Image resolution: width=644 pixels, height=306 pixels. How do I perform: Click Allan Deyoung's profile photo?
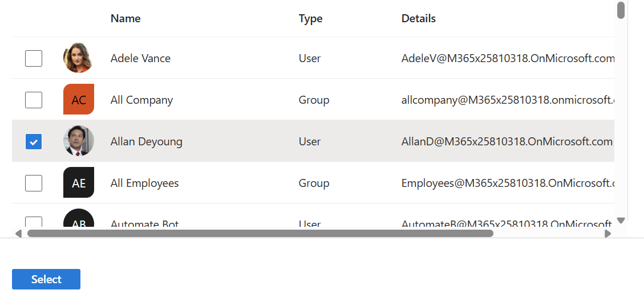tap(78, 141)
